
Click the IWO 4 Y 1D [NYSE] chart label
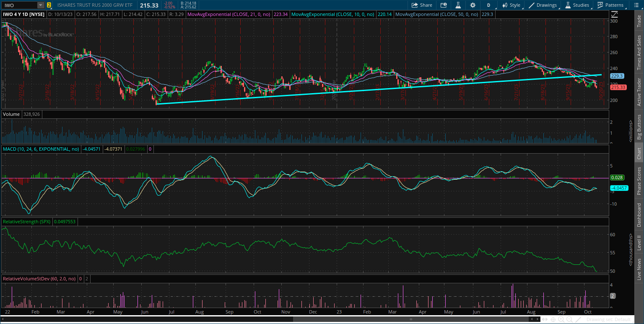click(24, 14)
